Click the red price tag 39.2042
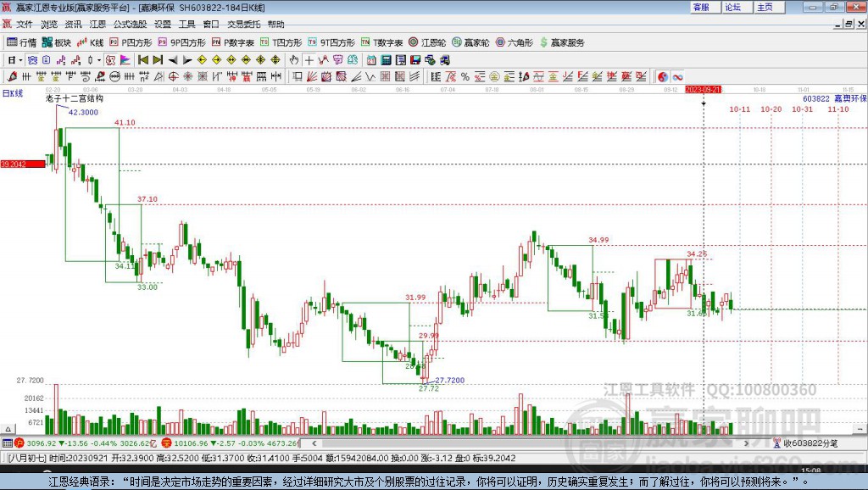 pos(23,164)
